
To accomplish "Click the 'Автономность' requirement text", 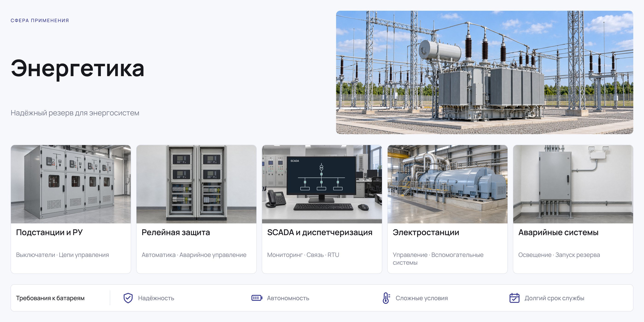I will 288,298.
